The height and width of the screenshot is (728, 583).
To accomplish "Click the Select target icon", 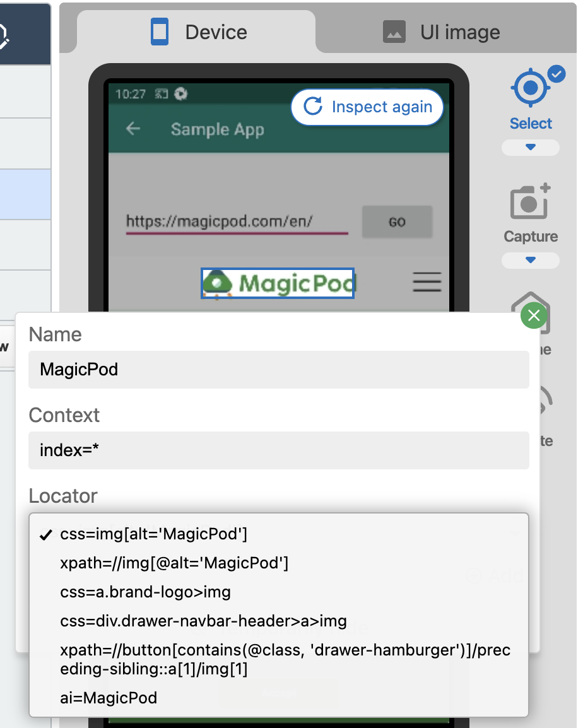I will (530, 89).
